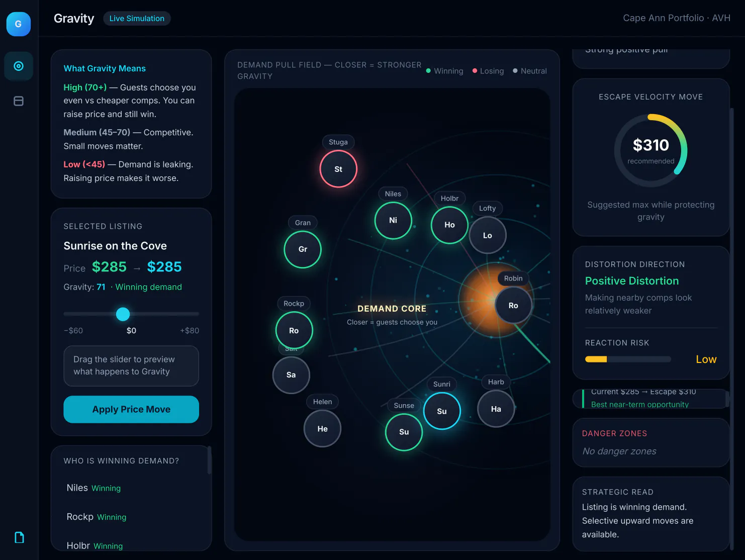
Task: Click the Harb label tag
Action: coord(496,382)
